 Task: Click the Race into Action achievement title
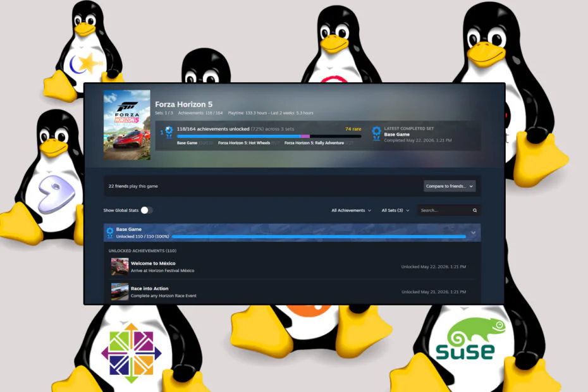150,288
